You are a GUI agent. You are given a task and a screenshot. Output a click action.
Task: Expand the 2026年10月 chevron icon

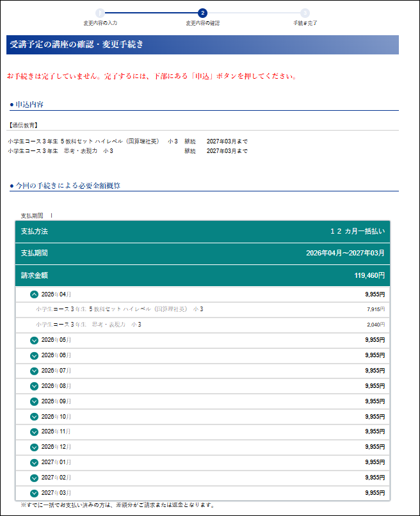click(34, 417)
